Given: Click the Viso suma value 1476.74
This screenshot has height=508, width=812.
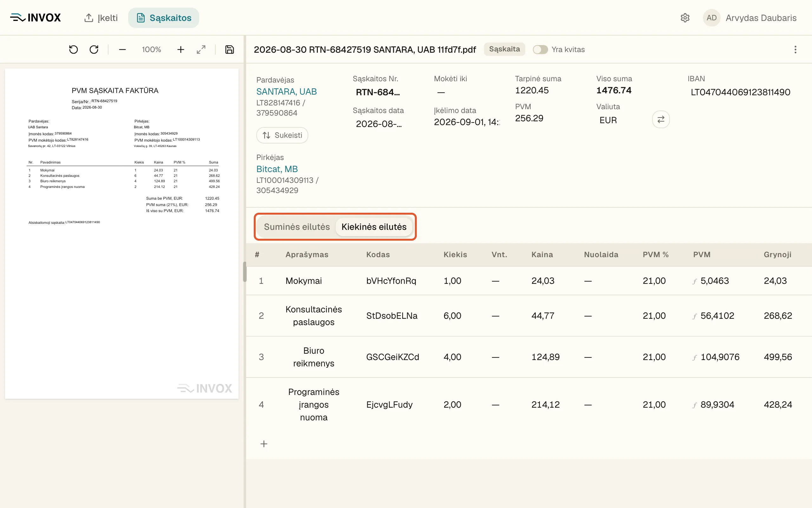Looking at the screenshot, I should (x=614, y=90).
